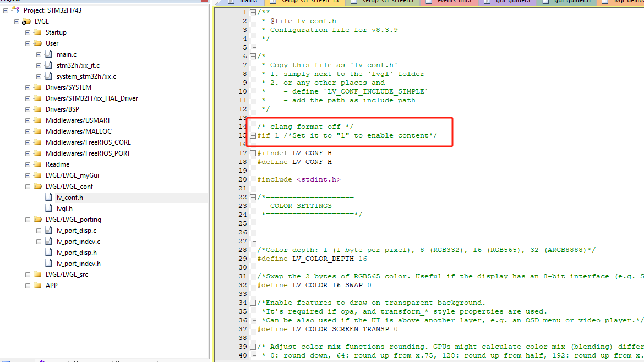
Task: Click the Middlewares/USMART folder icon
Action: point(38,120)
